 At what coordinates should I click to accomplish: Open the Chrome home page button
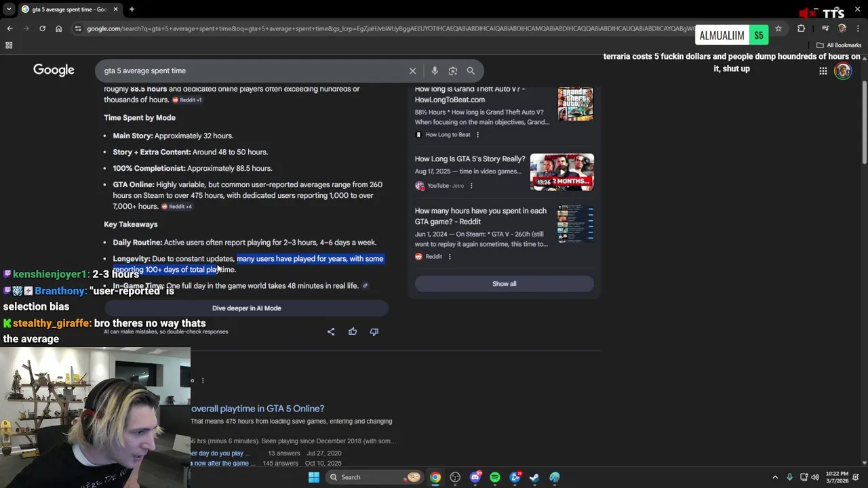click(58, 28)
